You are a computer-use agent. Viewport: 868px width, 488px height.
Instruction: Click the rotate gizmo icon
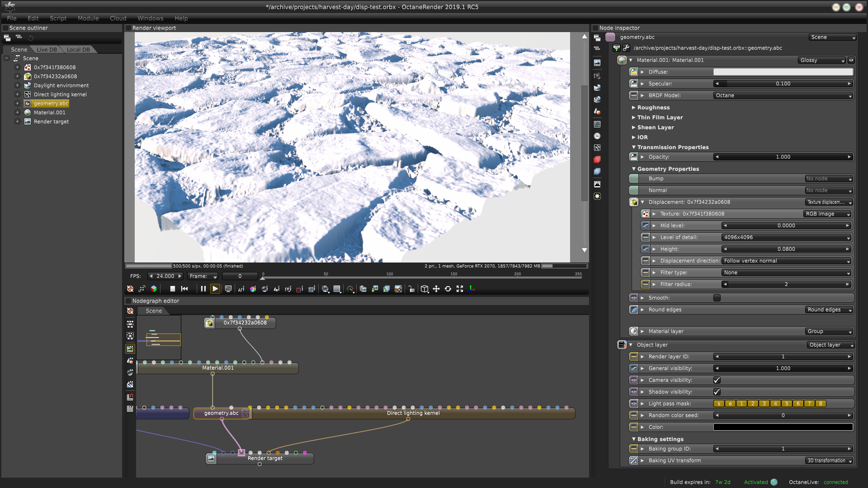coord(448,289)
